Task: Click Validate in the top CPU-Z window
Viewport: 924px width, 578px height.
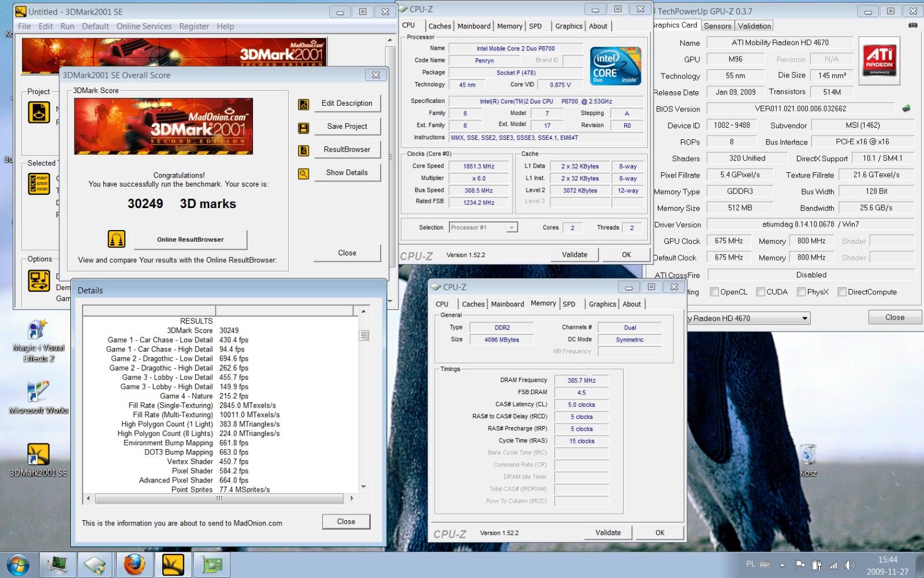Action: point(575,254)
